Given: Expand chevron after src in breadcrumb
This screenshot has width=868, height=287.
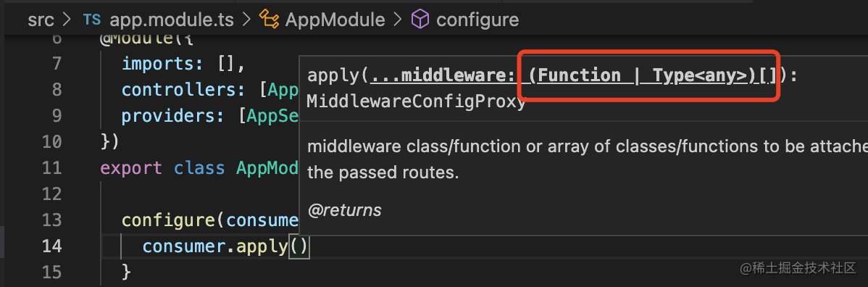Looking at the screenshot, I should coord(67,20).
